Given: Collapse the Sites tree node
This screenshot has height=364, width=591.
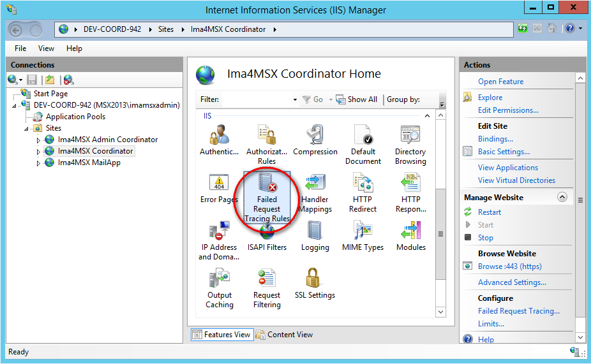Looking at the screenshot, I should (26, 129).
